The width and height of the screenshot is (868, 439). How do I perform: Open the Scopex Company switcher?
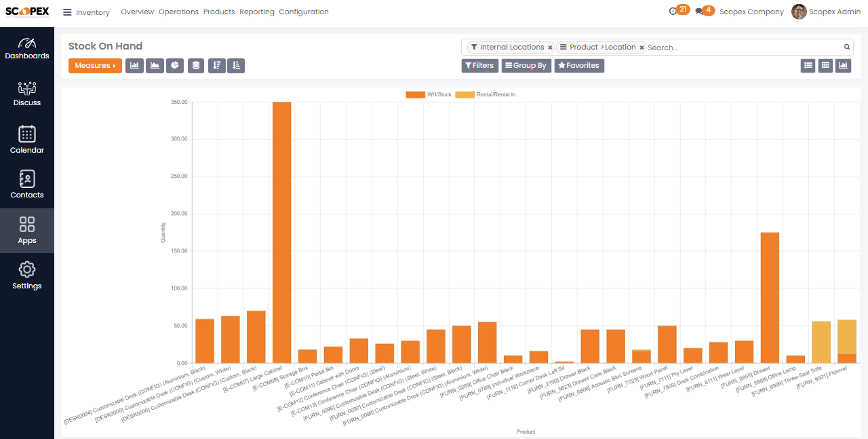click(x=751, y=12)
